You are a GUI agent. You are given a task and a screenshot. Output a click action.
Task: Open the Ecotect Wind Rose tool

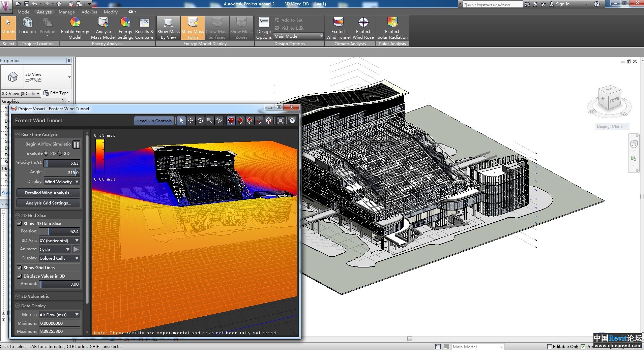tap(363, 28)
